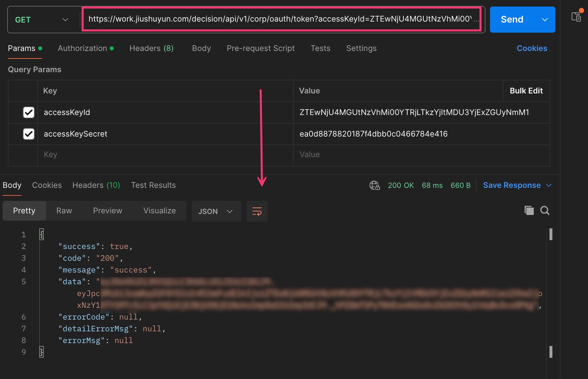This screenshot has width=588, height=379.
Task: Switch to the Params tab
Action: [25, 48]
